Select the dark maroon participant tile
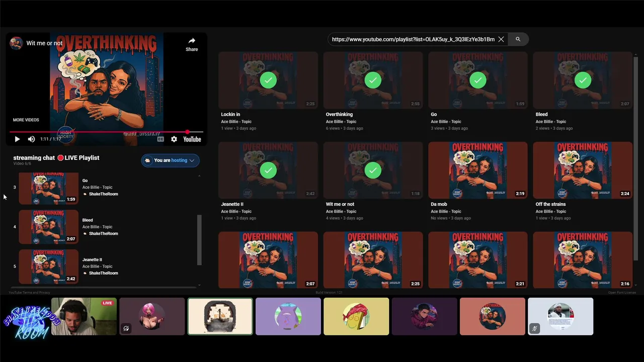The width and height of the screenshot is (644, 362). (424, 316)
